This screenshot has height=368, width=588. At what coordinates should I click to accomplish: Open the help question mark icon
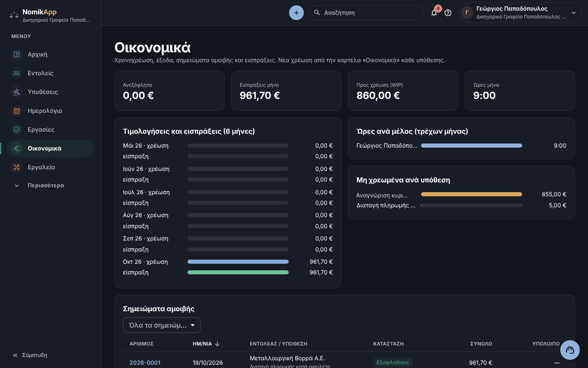448,13
